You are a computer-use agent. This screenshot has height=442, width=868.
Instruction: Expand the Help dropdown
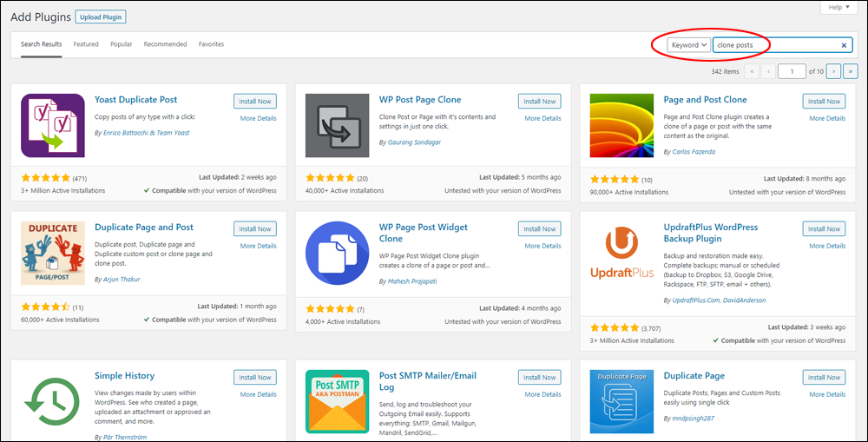tap(838, 7)
